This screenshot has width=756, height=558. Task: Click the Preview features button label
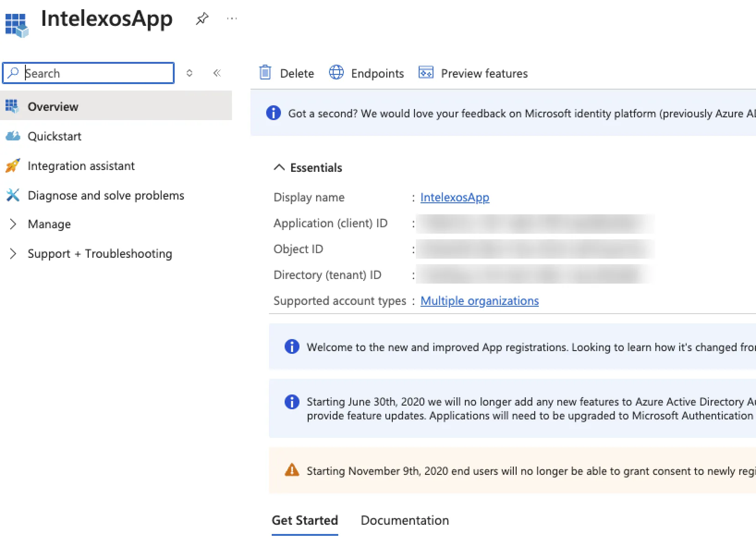pyautogui.click(x=484, y=73)
